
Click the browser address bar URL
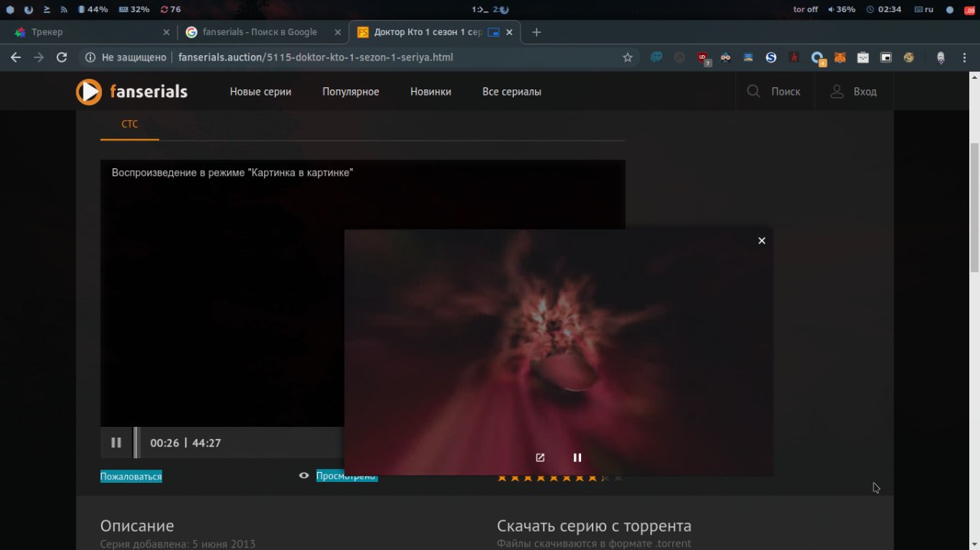pos(315,57)
